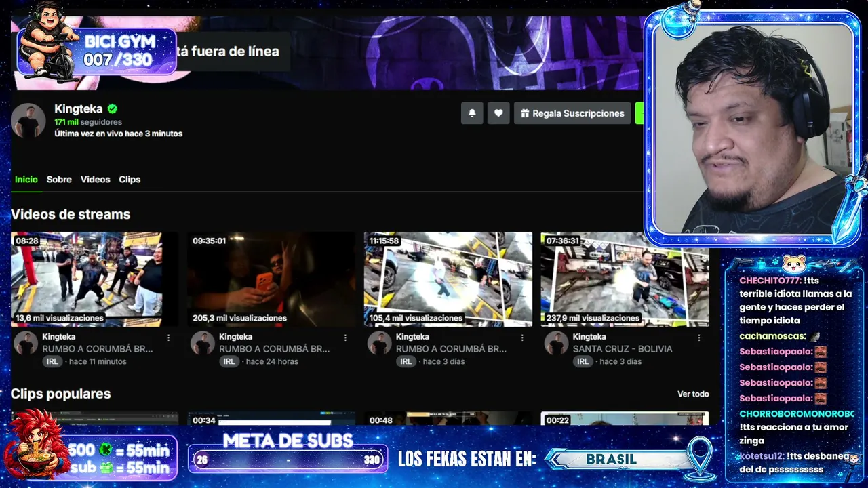Click the Kingteka channel name in the header

coord(79,108)
